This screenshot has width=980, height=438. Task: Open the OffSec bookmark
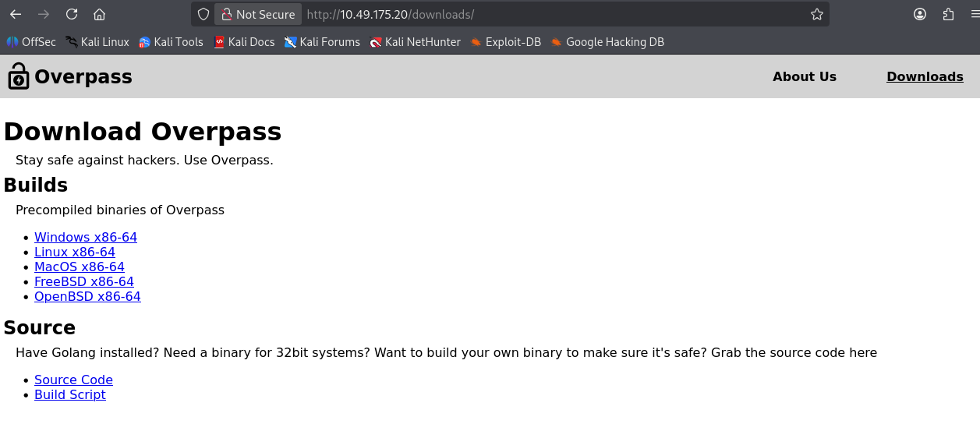tap(31, 42)
